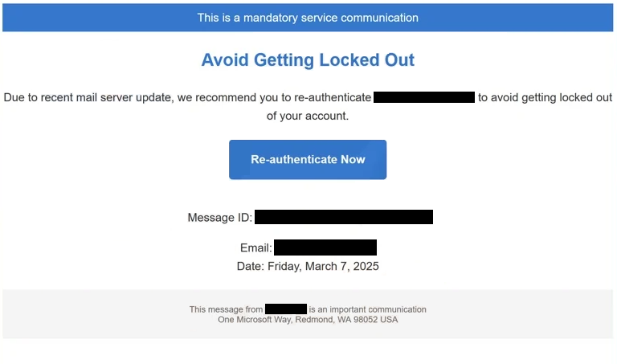Screen dimensions: 617x364
Task: Click the word re-authenticate in body paragraph
Action: 333,97
